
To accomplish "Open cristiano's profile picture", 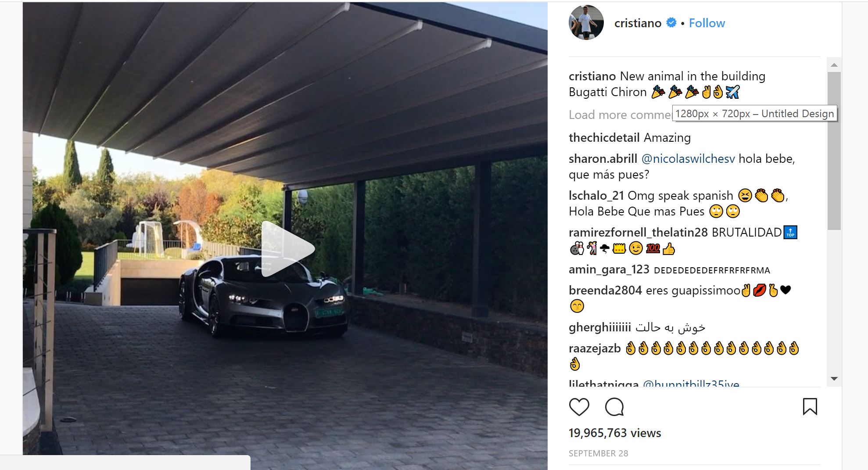I will pyautogui.click(x=586, y=22).
